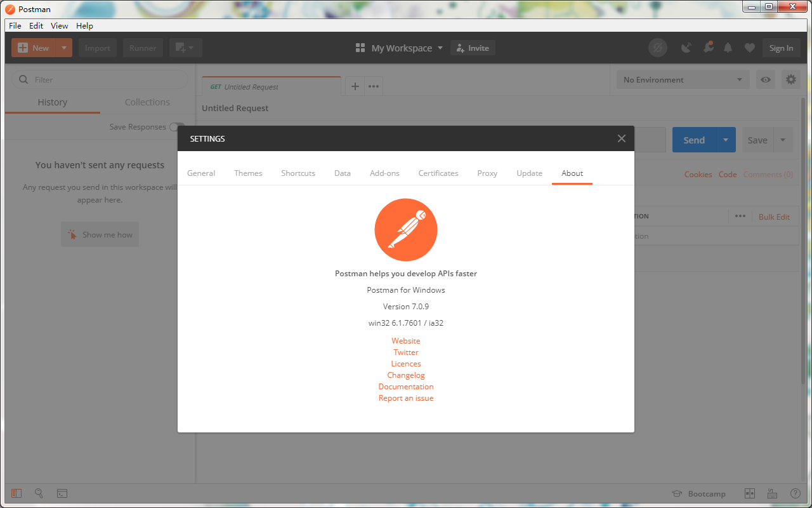Open the Website link
Screen dimensions: 812x508
406,341
